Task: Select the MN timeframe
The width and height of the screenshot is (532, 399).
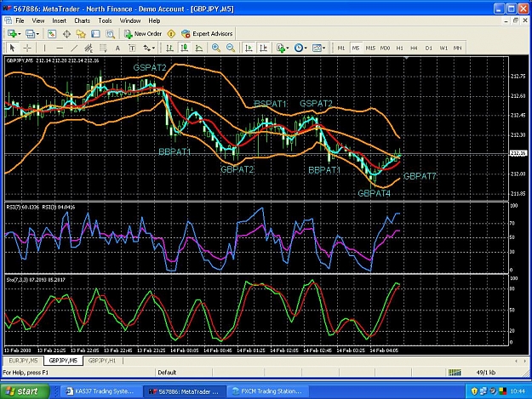Action: pyautogui.click(x=457, y=48)
